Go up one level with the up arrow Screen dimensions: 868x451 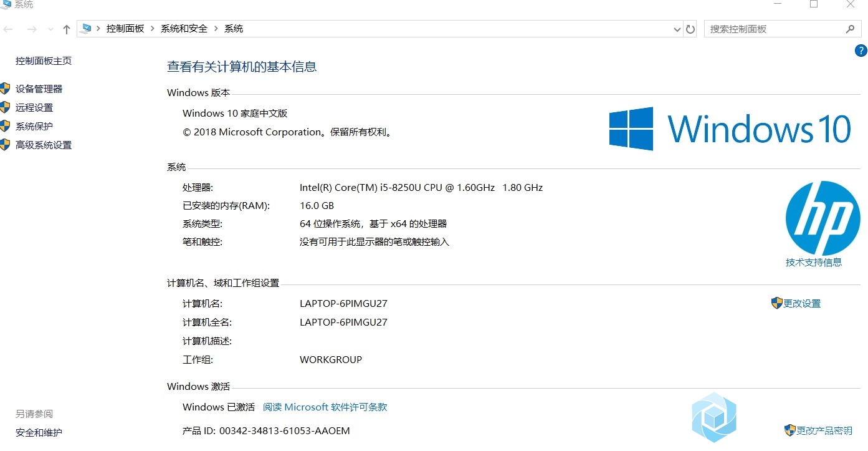pos(67,29)
